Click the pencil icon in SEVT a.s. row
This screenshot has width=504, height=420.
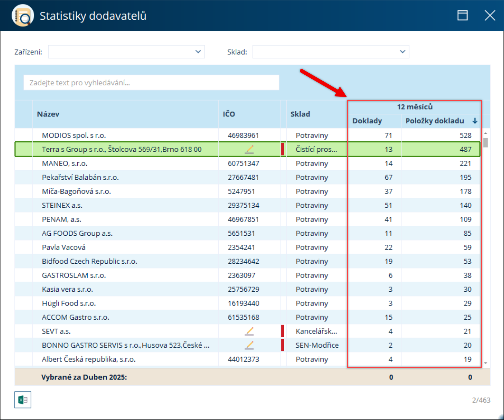tap(249, 331)
